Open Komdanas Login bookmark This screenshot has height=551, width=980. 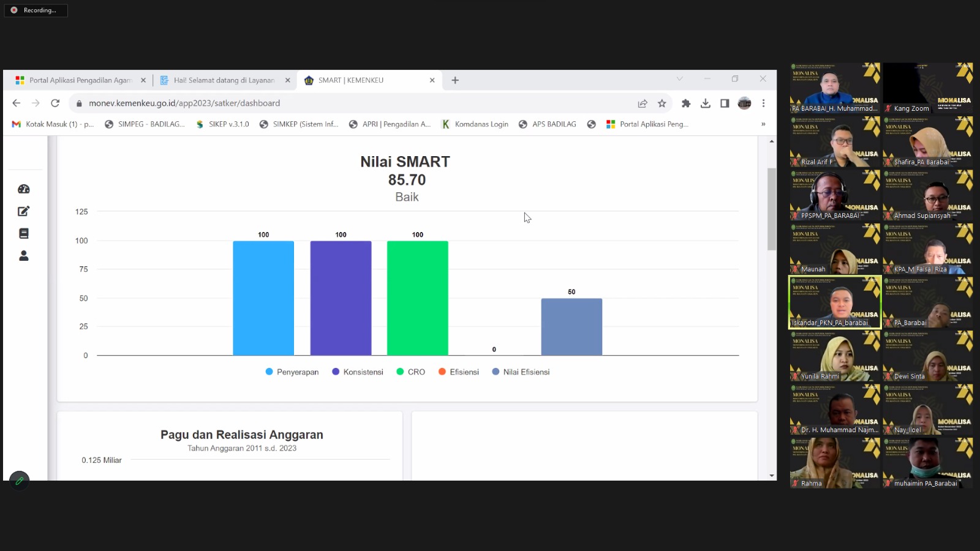[475, 124]
